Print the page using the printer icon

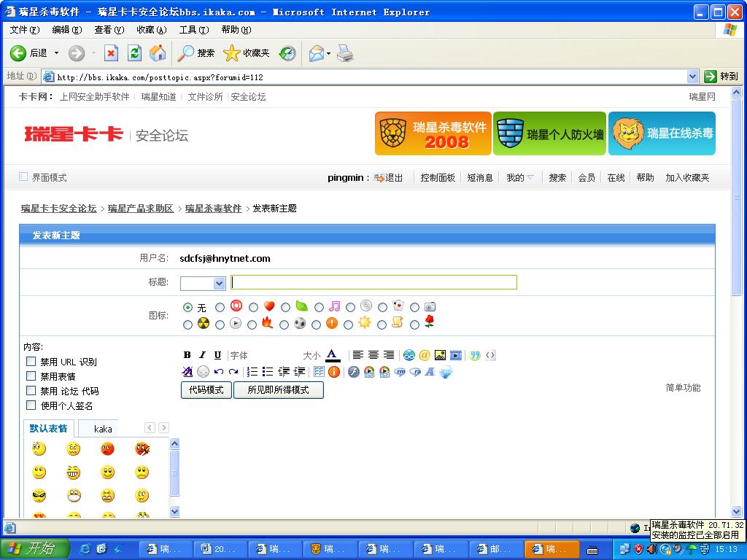click(x=345, y=52)
